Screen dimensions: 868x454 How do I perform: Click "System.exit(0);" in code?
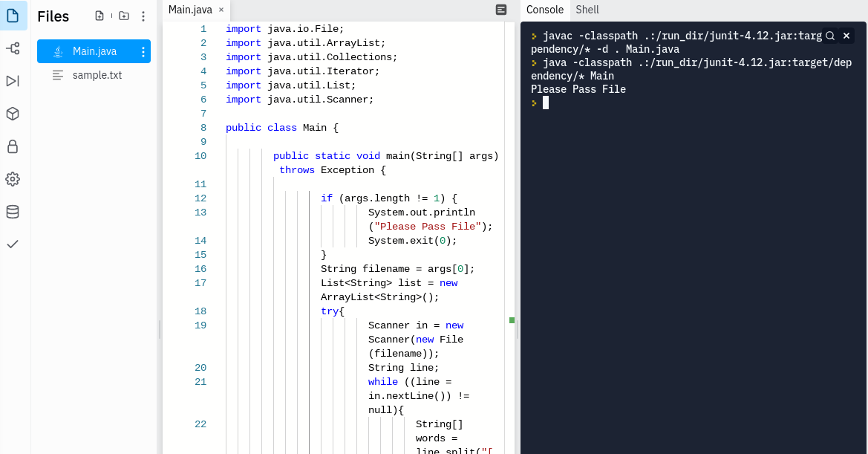[x=412, y=241]
